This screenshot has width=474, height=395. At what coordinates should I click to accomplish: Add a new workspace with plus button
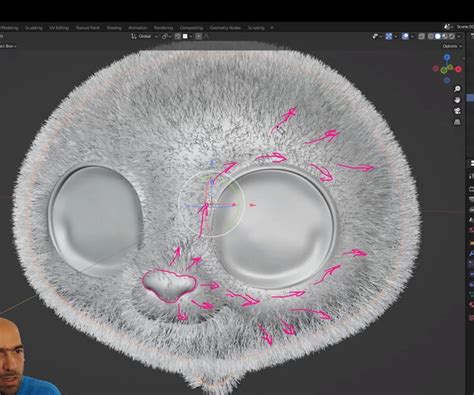click(x=272, y=28)
